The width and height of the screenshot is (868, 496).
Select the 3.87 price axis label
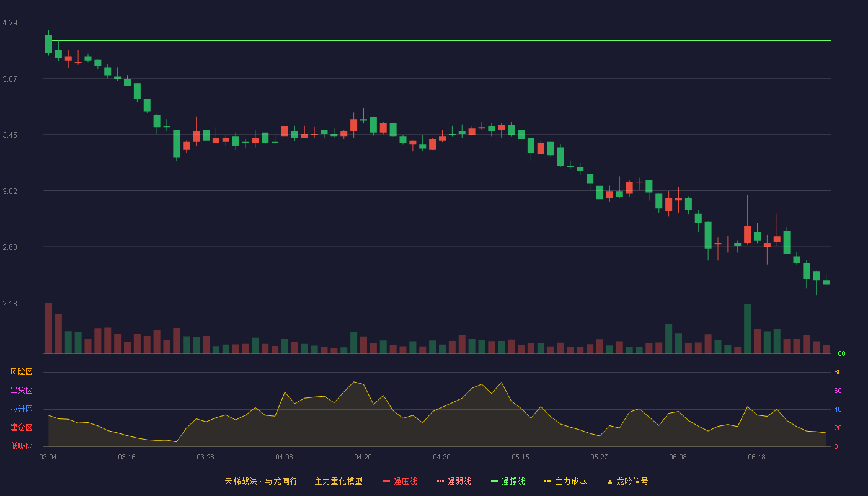(10, 79)
